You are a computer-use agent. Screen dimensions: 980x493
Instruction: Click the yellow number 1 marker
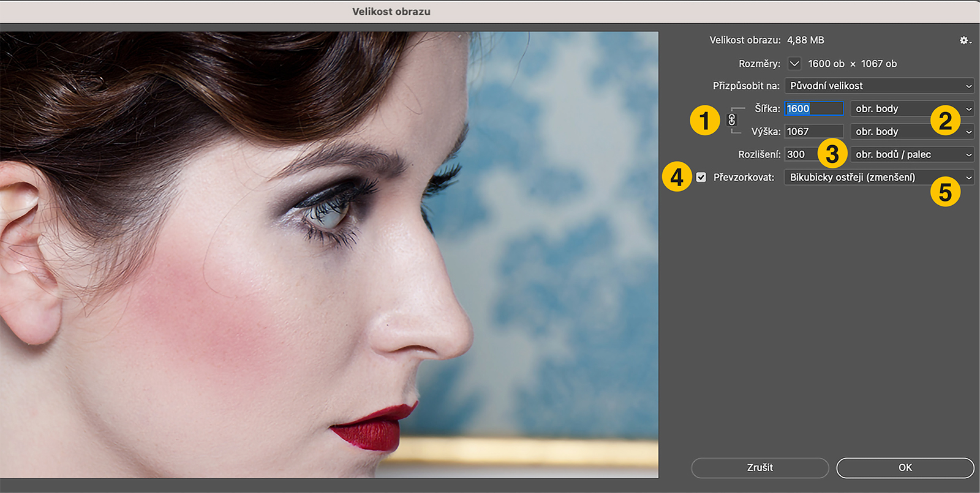pyautogui.click(x=704, y=120)
